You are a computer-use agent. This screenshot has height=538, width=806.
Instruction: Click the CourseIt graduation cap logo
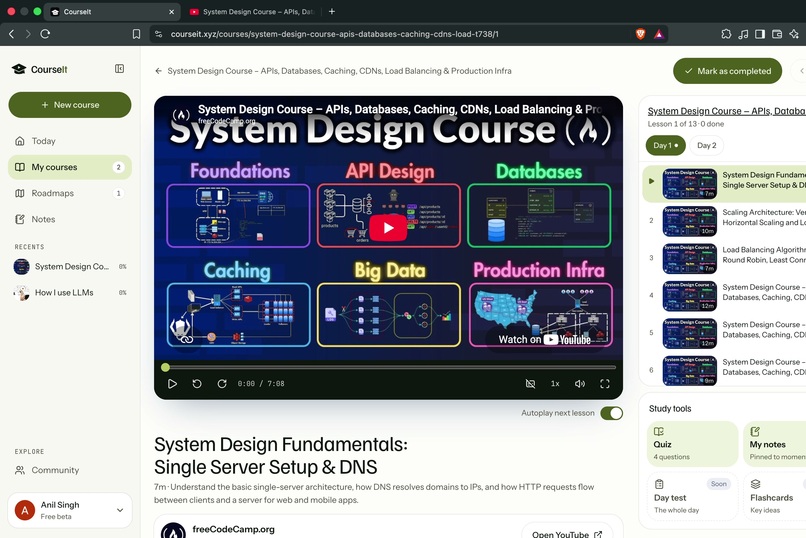pos(19,69)
